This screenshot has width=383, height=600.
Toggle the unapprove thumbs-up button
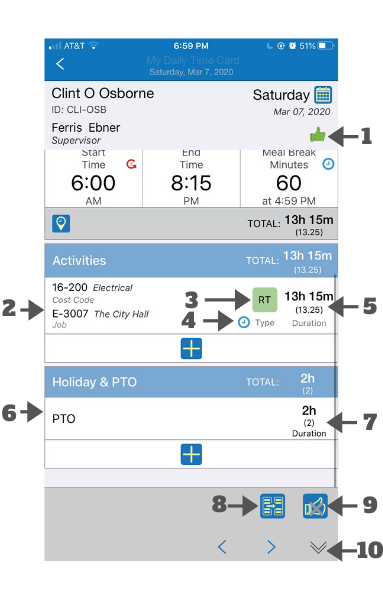tap(315, 506)
